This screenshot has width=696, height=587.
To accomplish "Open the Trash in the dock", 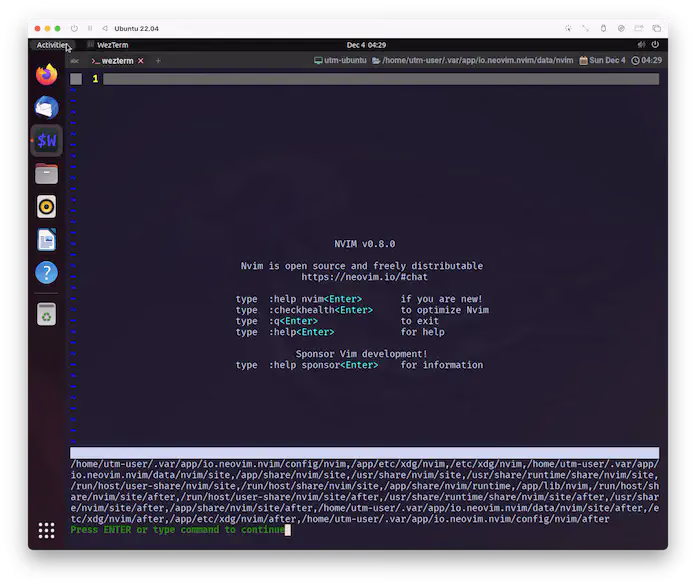I will click(47, 314).
